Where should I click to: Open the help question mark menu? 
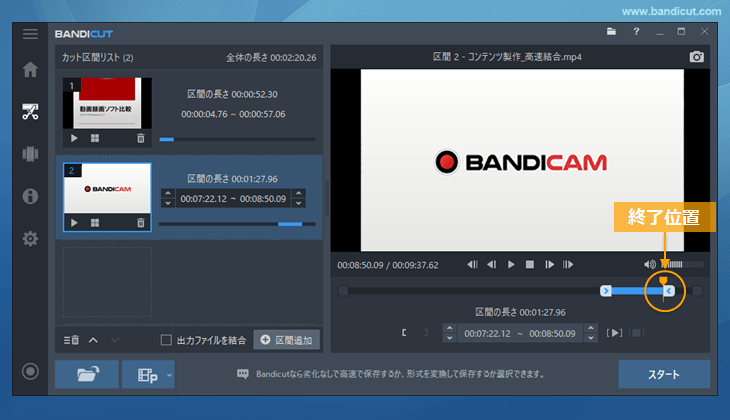[x=637, y=33]
